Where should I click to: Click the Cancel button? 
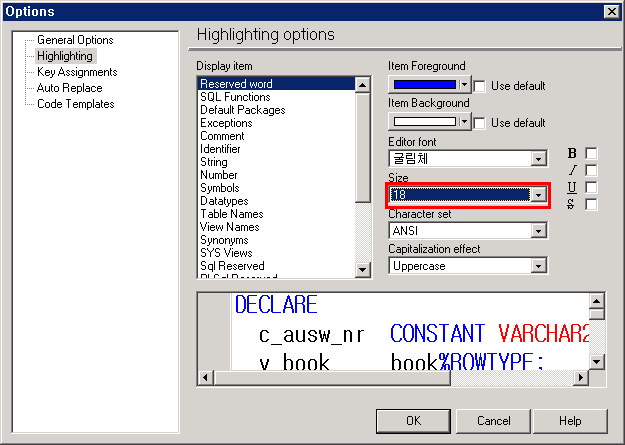(494, 421)
